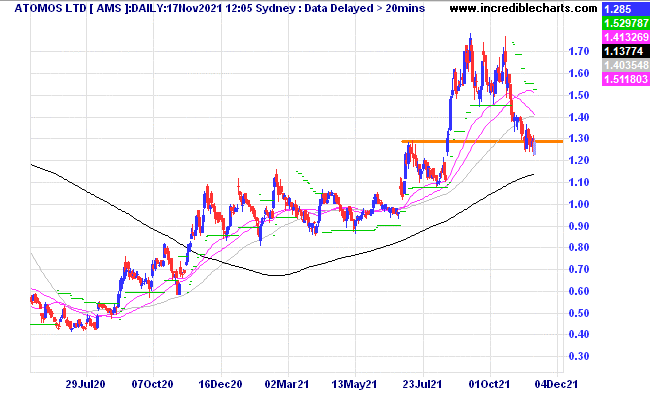Click the 0.50 price axis label
The height and width of the screenshot is (395, 651).
(579, 313)
